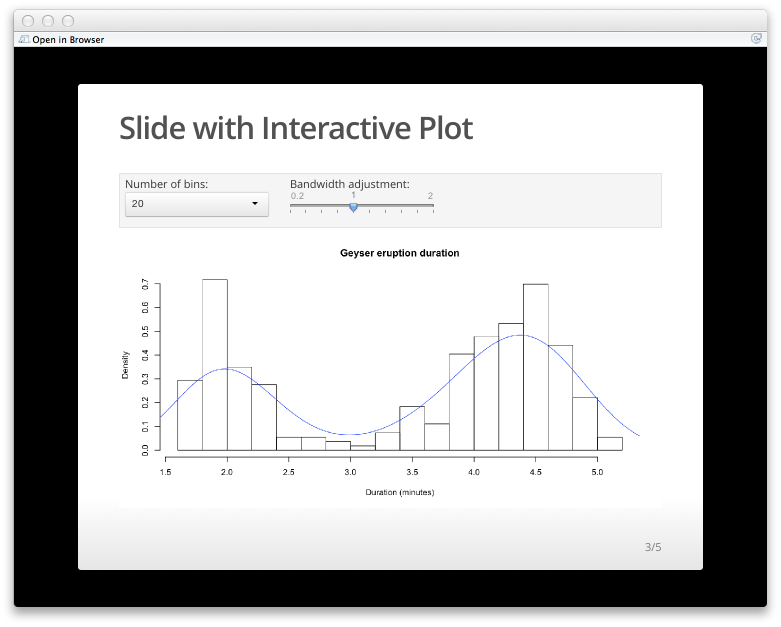Click the Bandwidth adjustment slider handle
Viewport: 781px width, 627px height.
[353, 207]
